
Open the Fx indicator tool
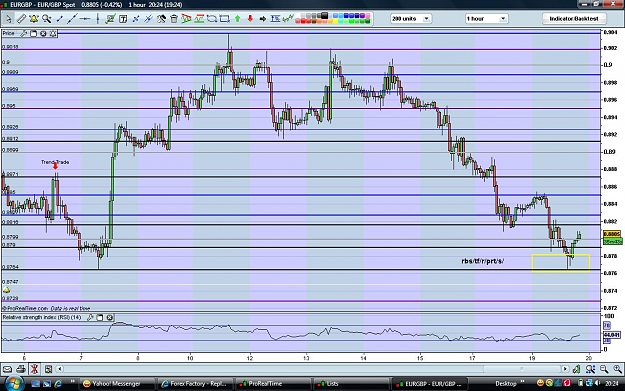coord(275,18)
